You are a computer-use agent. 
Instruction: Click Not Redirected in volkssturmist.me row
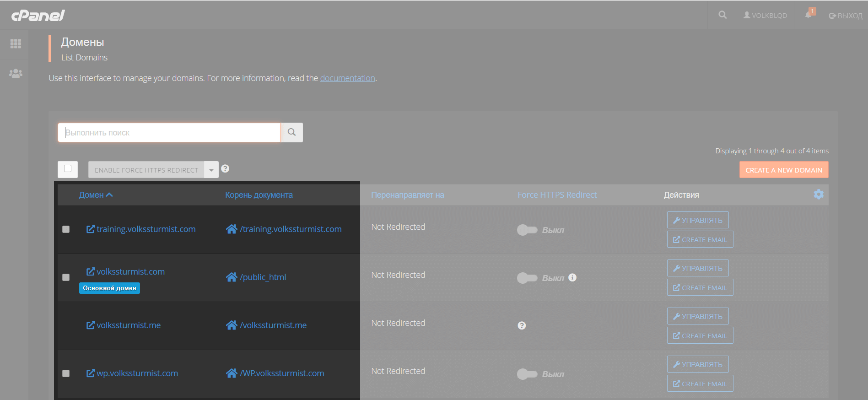398,323
